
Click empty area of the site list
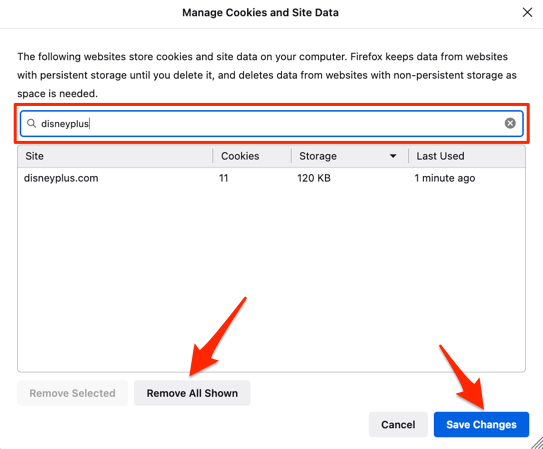pyautogui.click(x=272, y=277)
